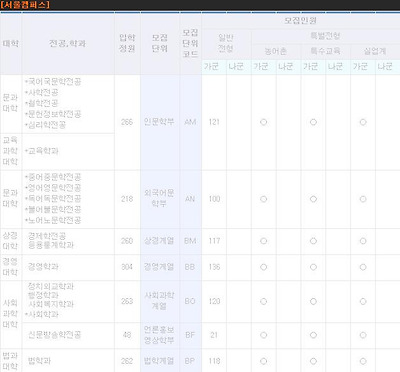
Task: Click unit code AN
Action: point(190,199)
